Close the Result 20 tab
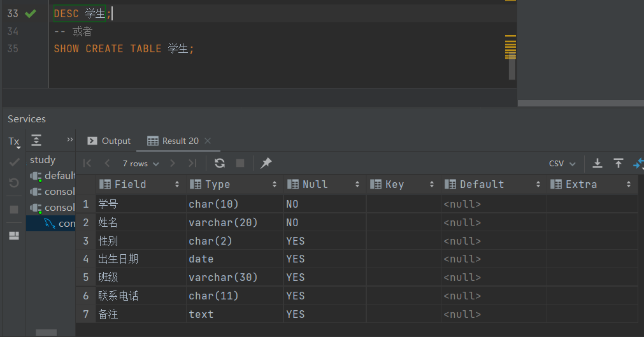 point(208,141)
